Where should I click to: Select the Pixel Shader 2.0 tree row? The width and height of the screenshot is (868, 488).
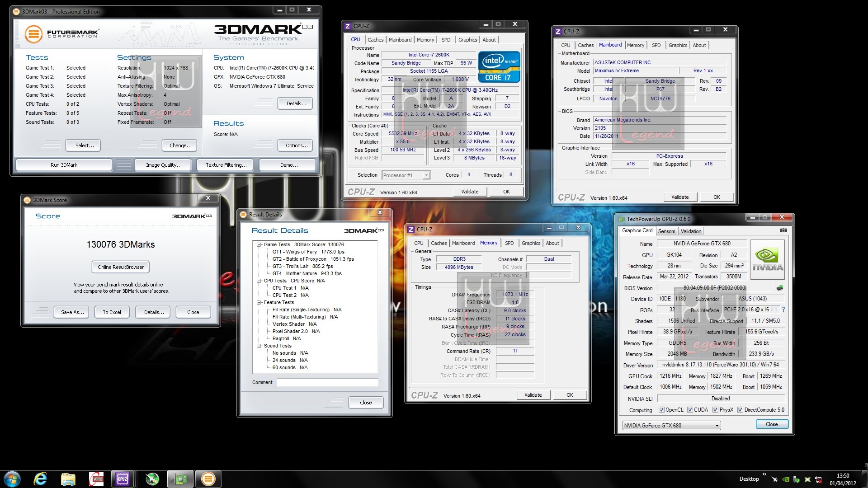coord(296,331)
